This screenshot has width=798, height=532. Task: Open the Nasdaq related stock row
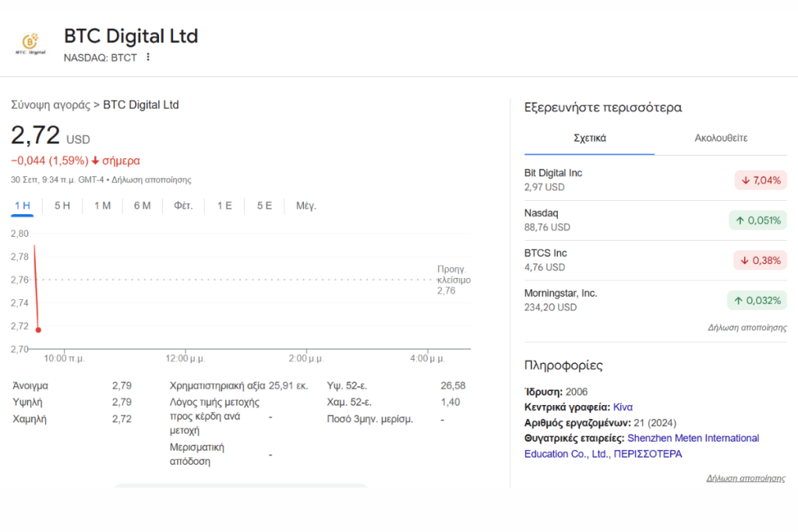[655, 220]
